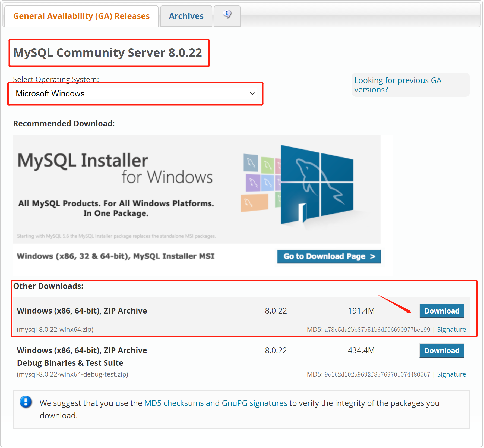
Task: Open the Select Operating System dropdown
Action: point(135,93)
